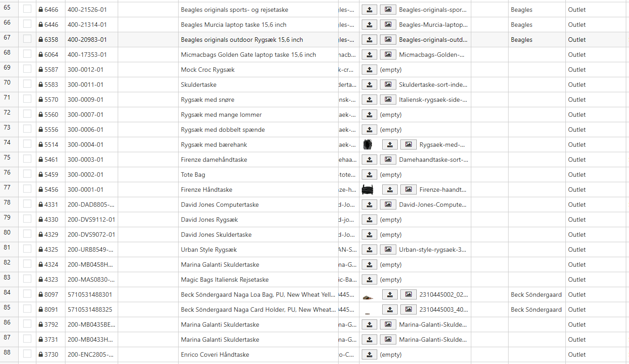
Task: Check the box for Mock Croc Rygsæk row
Action: tap(27, 69)
